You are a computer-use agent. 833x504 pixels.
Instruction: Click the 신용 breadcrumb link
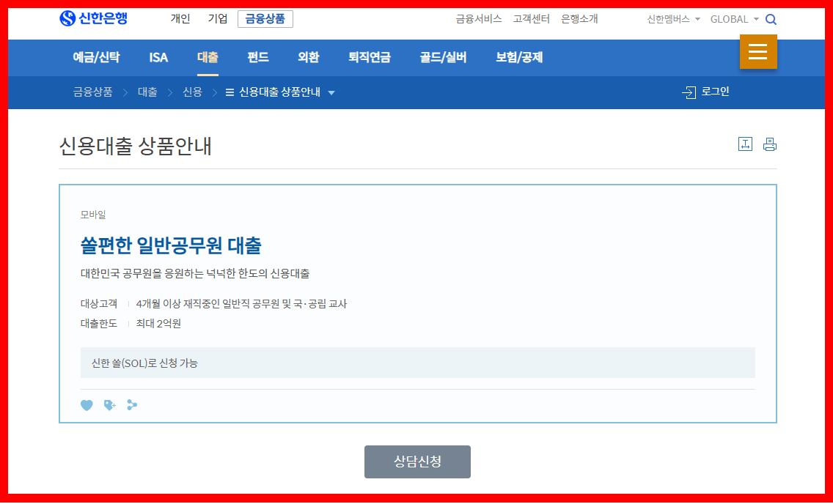click(x=192, y=92)
